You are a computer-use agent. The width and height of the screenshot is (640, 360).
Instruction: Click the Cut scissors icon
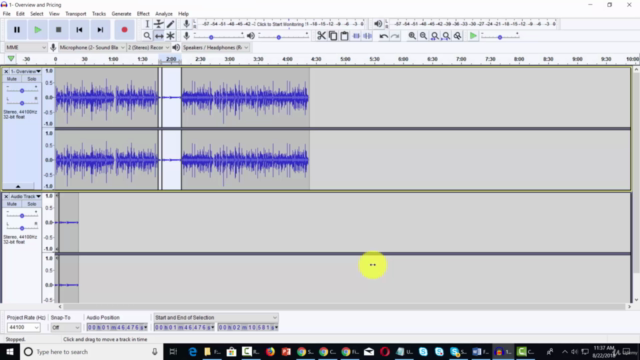coord(321,36)
